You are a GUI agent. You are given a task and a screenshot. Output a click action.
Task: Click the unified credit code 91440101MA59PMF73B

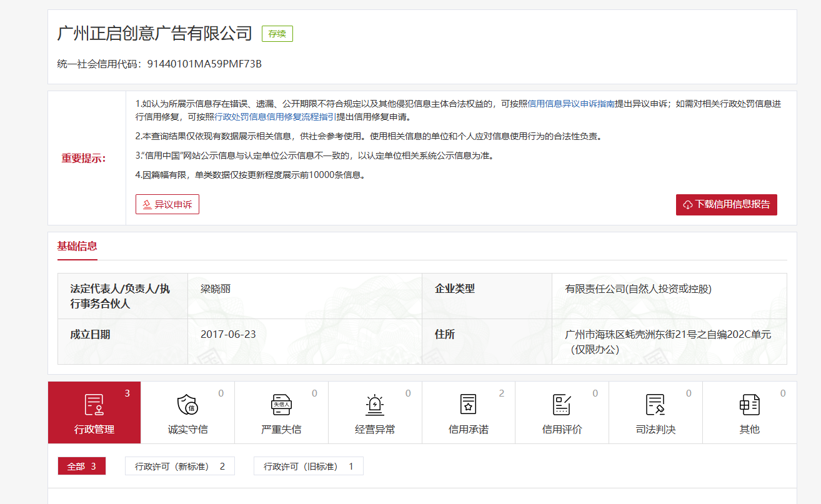tap(204, 64)
